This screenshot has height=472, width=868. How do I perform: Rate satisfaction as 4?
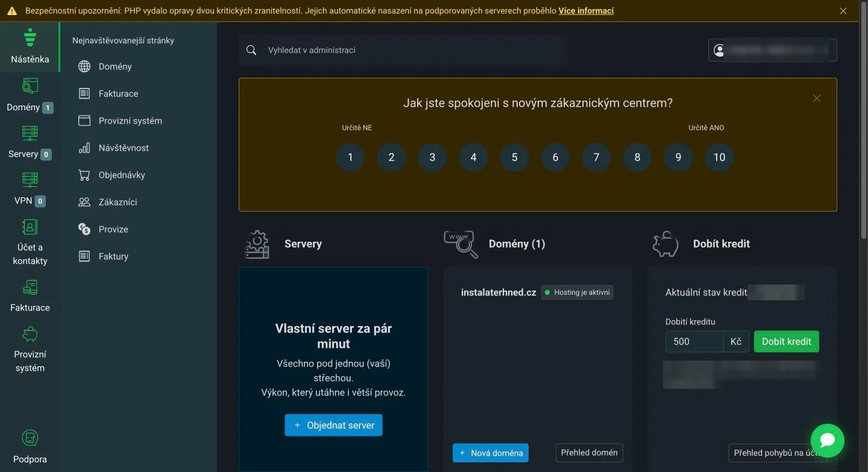(x=473, y=157)
